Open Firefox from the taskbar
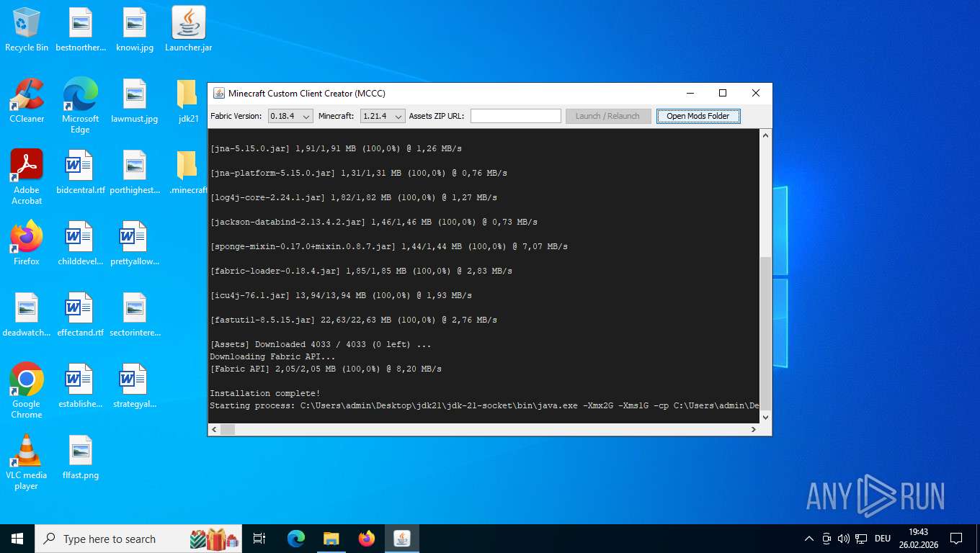The width and height of the screenshot is (980, 553). pos(367,539)
